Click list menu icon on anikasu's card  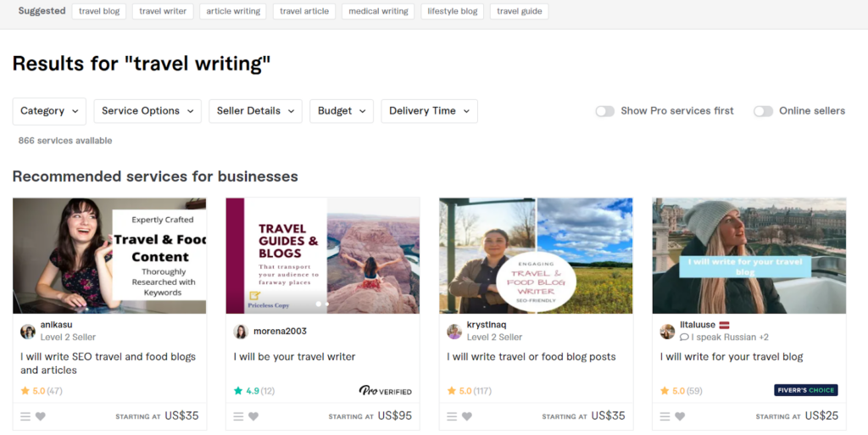pyautogui.click(x=26, y=416)
